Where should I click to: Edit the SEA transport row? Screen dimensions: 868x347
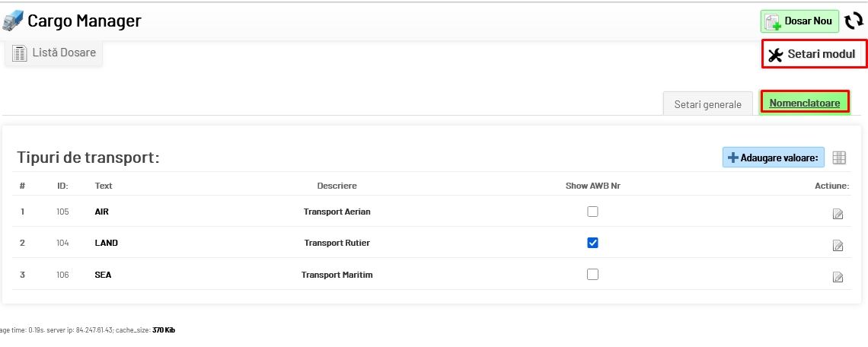(x=838, y=276)
